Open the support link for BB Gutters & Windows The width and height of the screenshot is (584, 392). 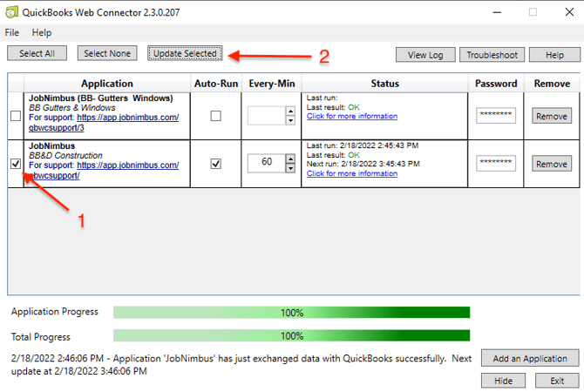coord(128,118)
